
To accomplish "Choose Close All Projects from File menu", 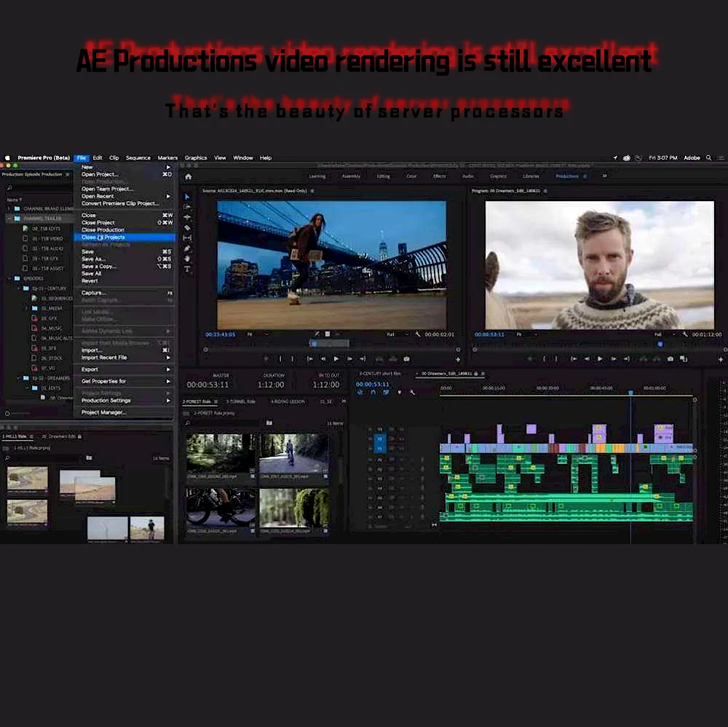I will coord(124,237).
